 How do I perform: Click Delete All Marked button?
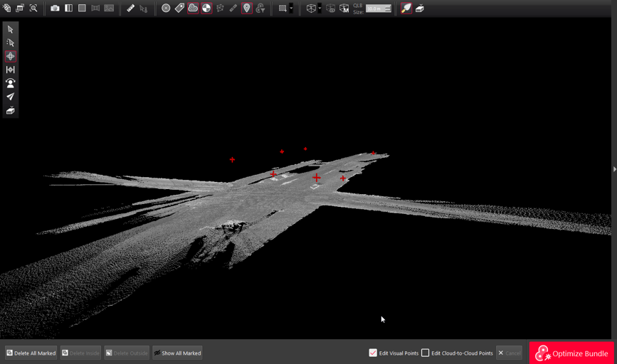tap(31, 353)
